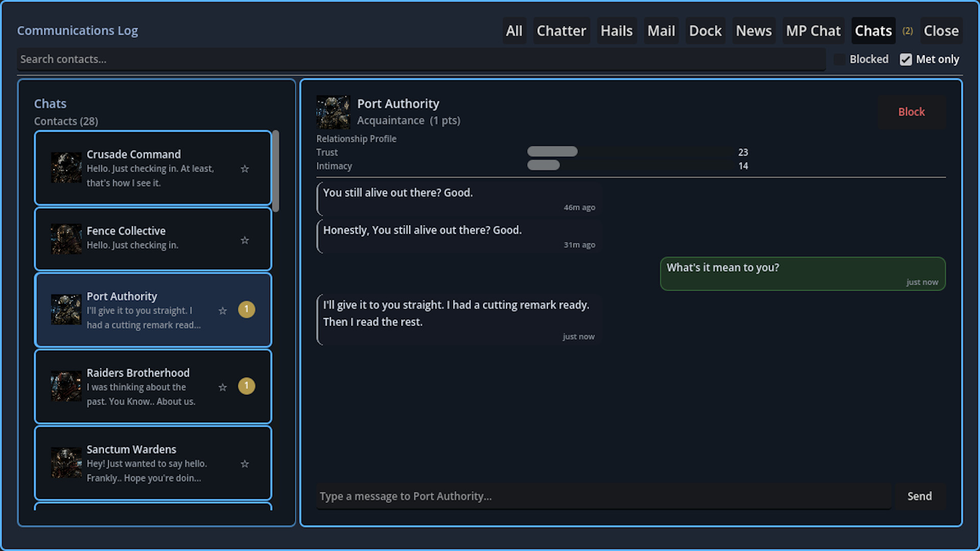This screenshot has height=551, width=980.
Task: Click the 'Honestly, You still alive' message
Action: point(459,236)
